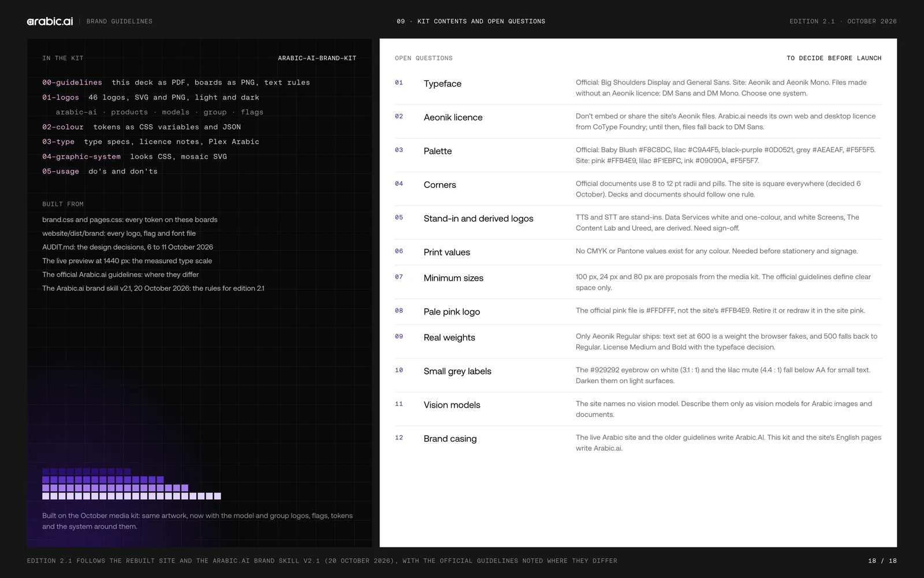Image resolution: width=924 pixels, height=578 pixels.
Task: Click the "BRAND GUIDELINES" header label
Action: [120, 21]
